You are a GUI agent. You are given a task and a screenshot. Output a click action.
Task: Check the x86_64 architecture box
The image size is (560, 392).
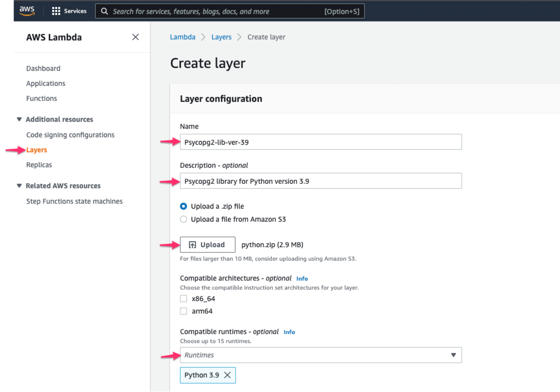(x=183, y=298)
